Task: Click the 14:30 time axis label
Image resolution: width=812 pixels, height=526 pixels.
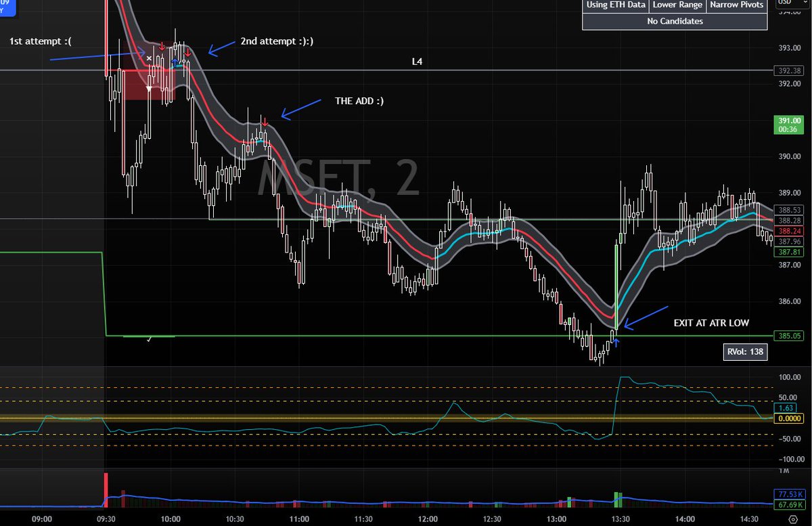Action: pos(749,518)
